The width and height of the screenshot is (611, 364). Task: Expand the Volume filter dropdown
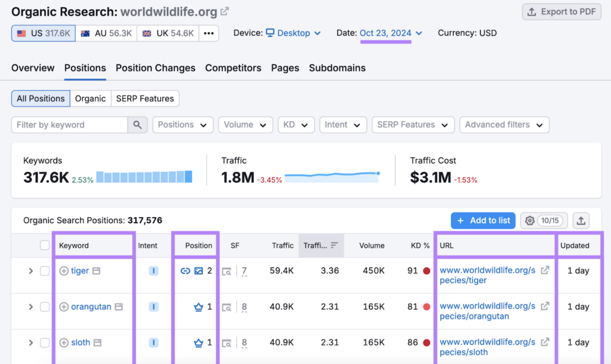pyautogui.click(x=245, y=125)
